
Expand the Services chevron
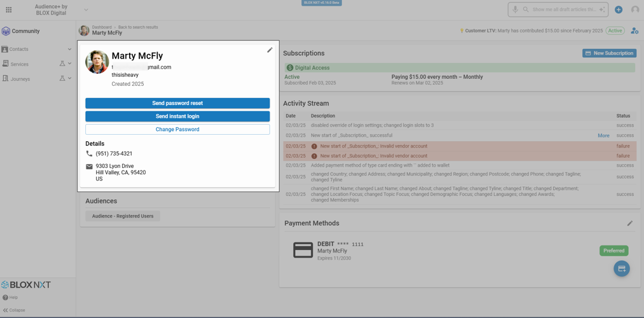coord(69,64)
